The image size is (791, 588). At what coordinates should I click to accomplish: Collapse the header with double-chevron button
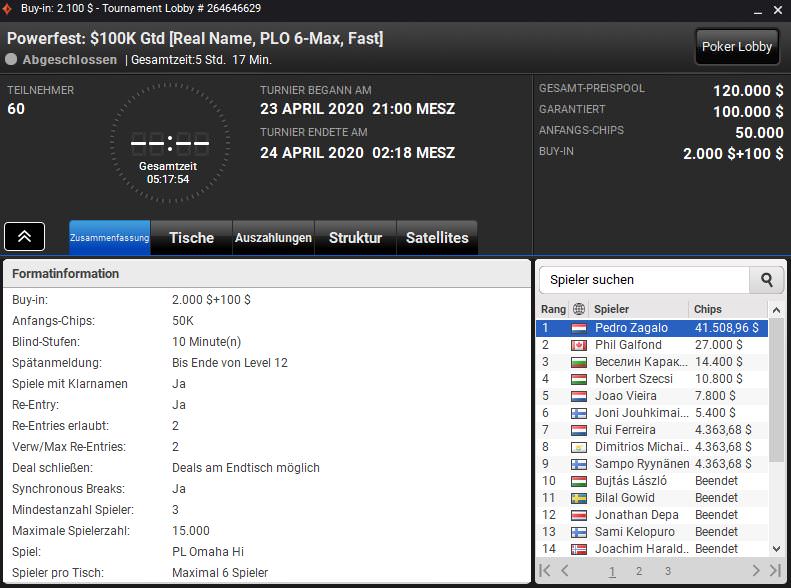coord(24,237)
